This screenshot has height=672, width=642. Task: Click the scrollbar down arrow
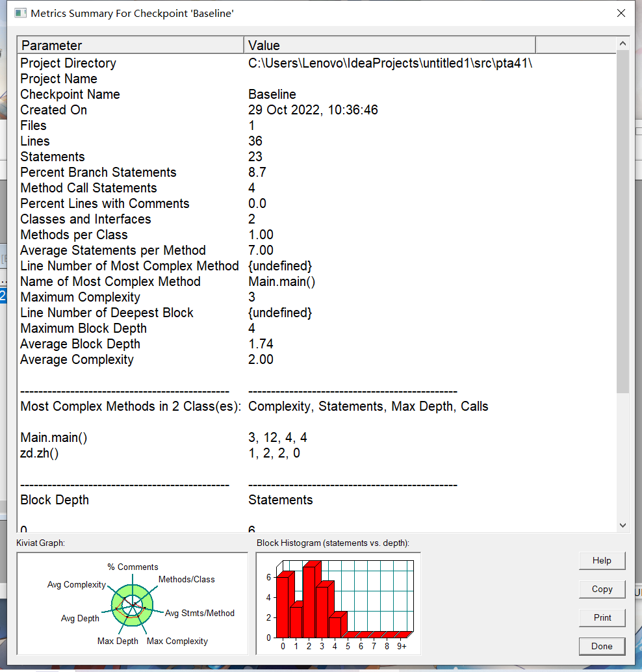click(x=623, y=525)
